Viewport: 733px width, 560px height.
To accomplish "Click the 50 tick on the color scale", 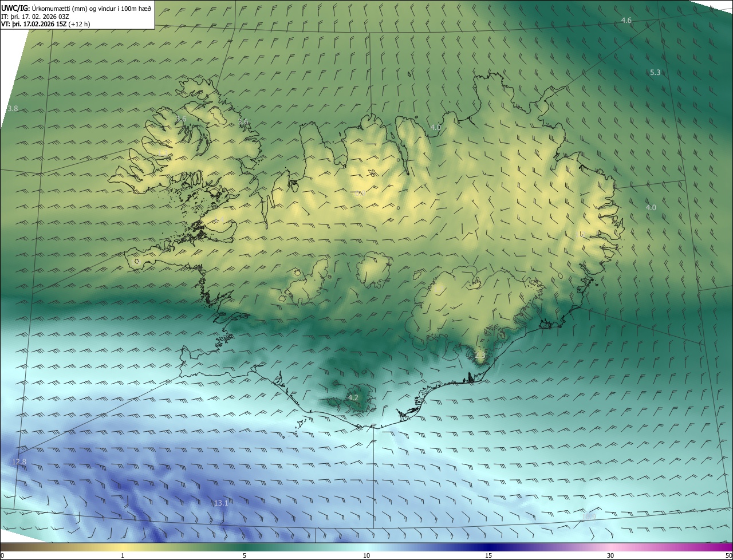I will 728,555.
